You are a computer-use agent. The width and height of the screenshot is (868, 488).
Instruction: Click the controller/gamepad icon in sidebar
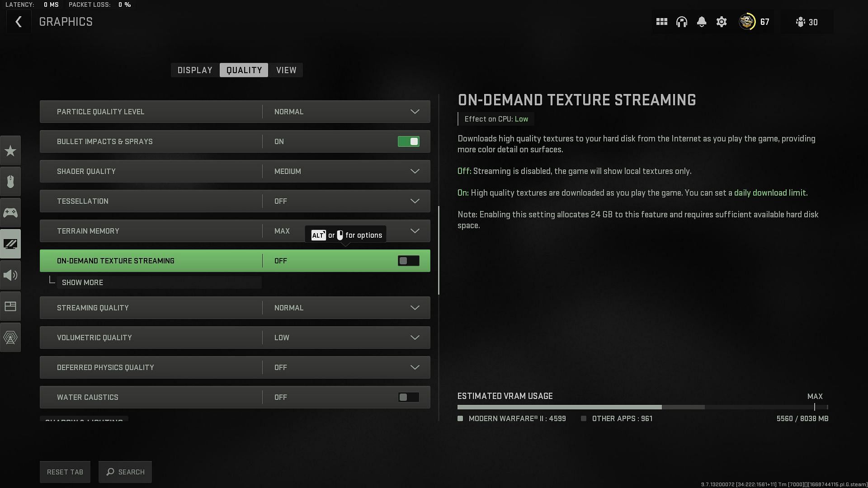point(10,213)
